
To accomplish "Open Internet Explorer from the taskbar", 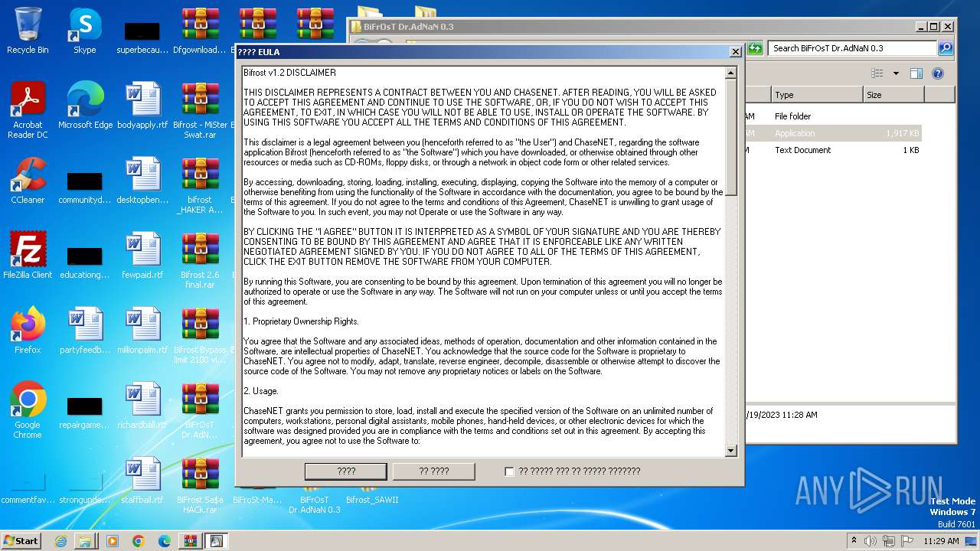I will pos(60,540).
